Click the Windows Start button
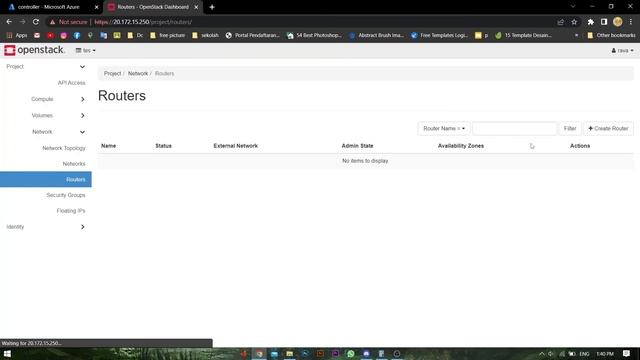Image resolution: width=640 pixels, height=360 pixels. [x=7, y=354]
